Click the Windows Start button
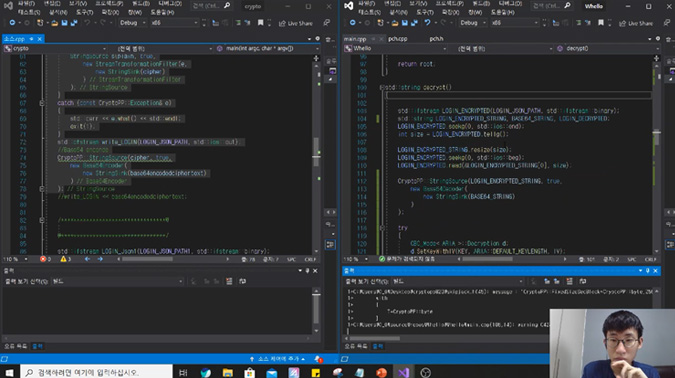Image resolution: width=675 pixels, height=378 pixels. coord(9,372)
